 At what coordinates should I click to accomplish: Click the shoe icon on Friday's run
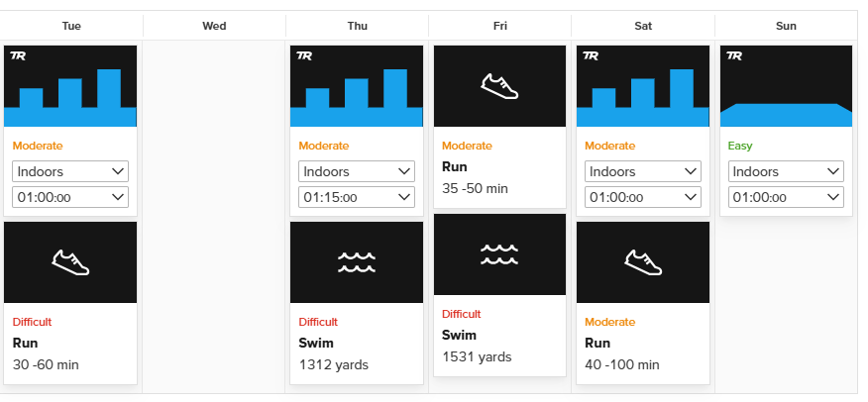tap(499, 86)
